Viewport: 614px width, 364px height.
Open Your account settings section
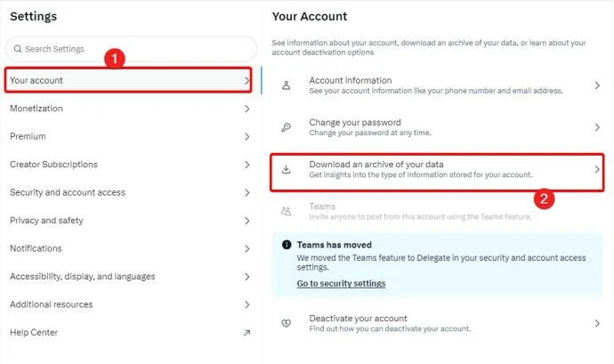click(x=128, y=80)
